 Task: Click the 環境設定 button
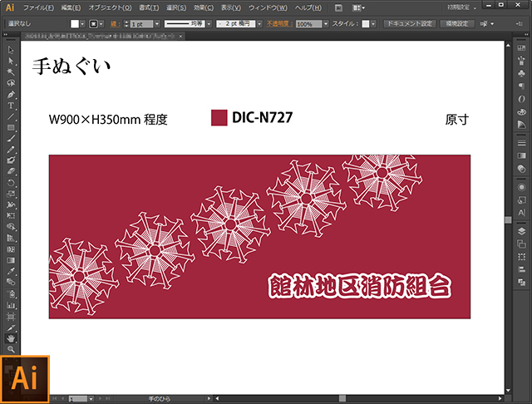[456, 24]
